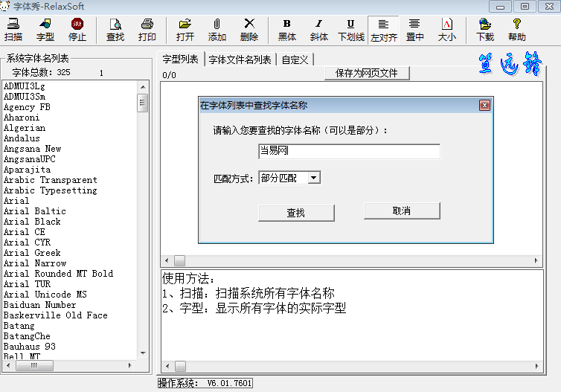Screen dimensions: 561x392
Task: Select Arial CE in font list
Action: [25, 232]
